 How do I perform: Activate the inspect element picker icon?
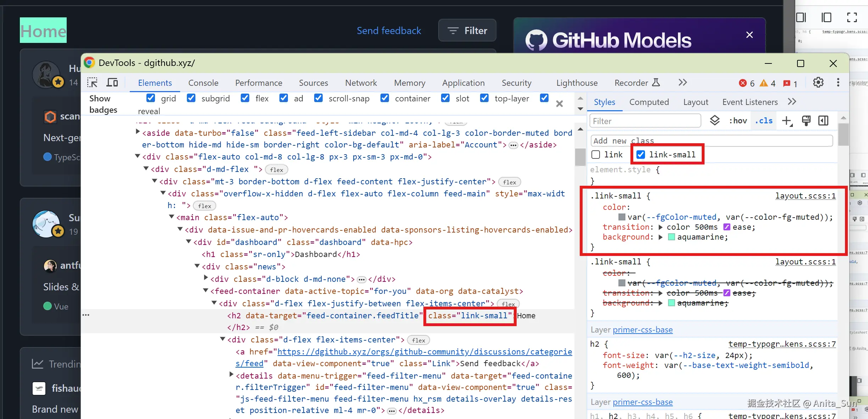coord(93,83)
